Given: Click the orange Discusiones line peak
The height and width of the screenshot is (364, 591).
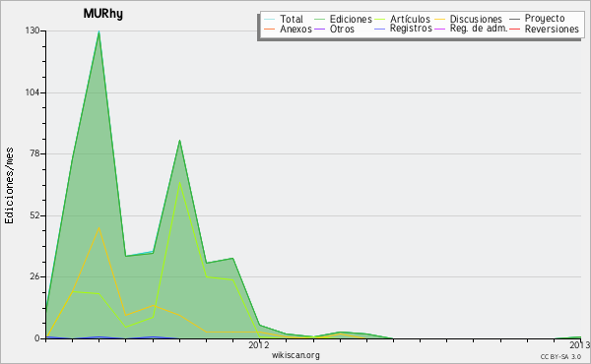Looking at the screenshot, I should [x=98, y=227].
